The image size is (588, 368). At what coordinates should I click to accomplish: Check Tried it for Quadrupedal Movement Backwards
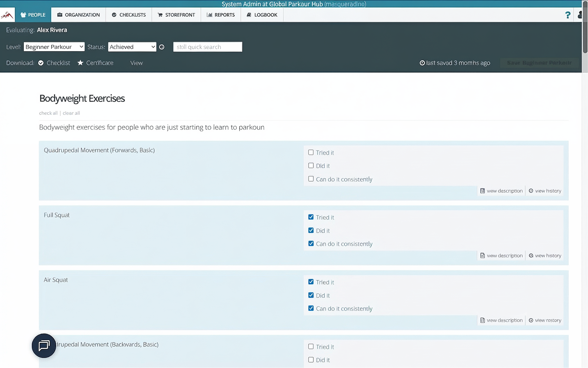coord(311,347)
